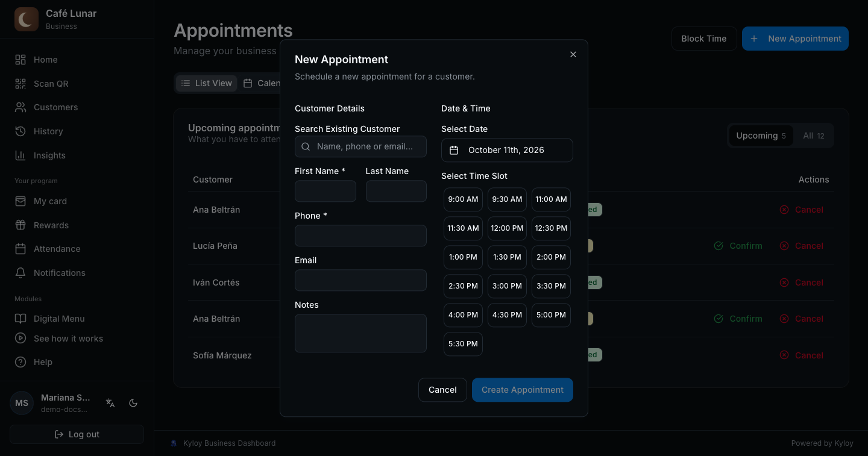868x456 pixels.
Task: Click the Café Lunar logo
Action: coord(27,19)
